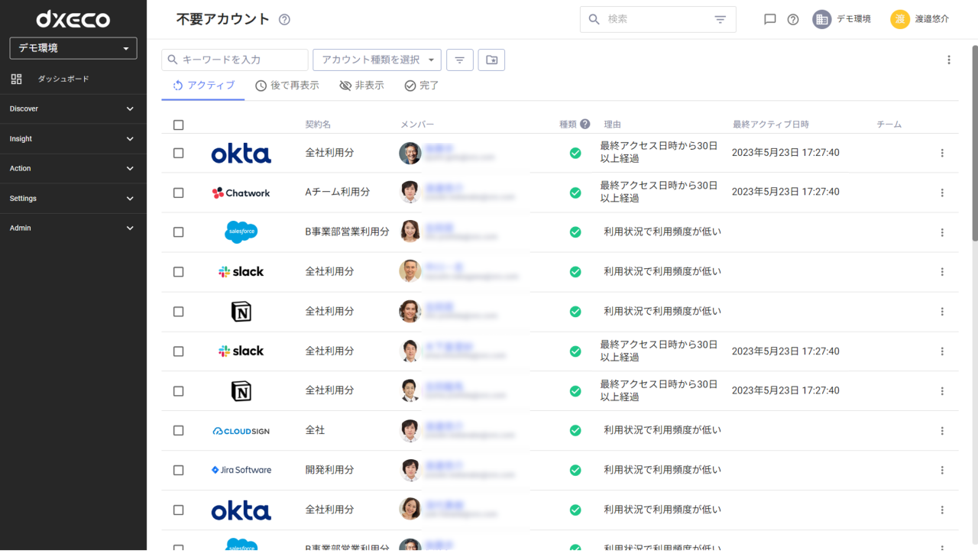Click the Chatwork service logo
Viewport: 978px width, 560px height.
click(x=241, y=193)
